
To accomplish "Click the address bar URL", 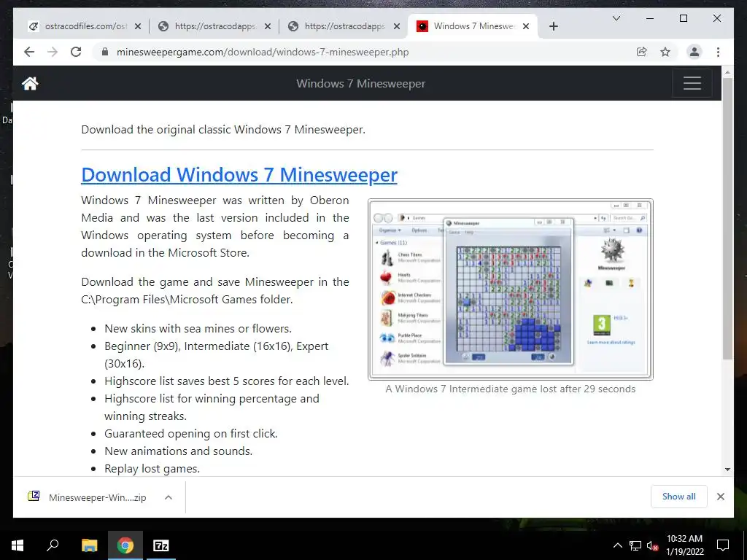I will pos(263,52).
